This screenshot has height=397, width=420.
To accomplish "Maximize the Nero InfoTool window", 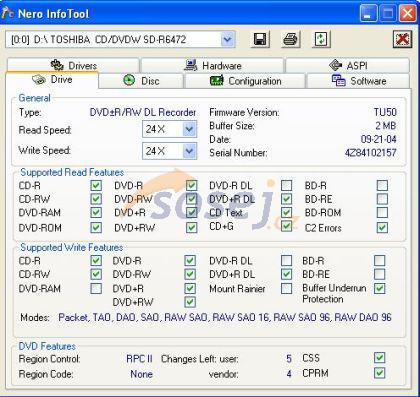I will pos(388,14).
